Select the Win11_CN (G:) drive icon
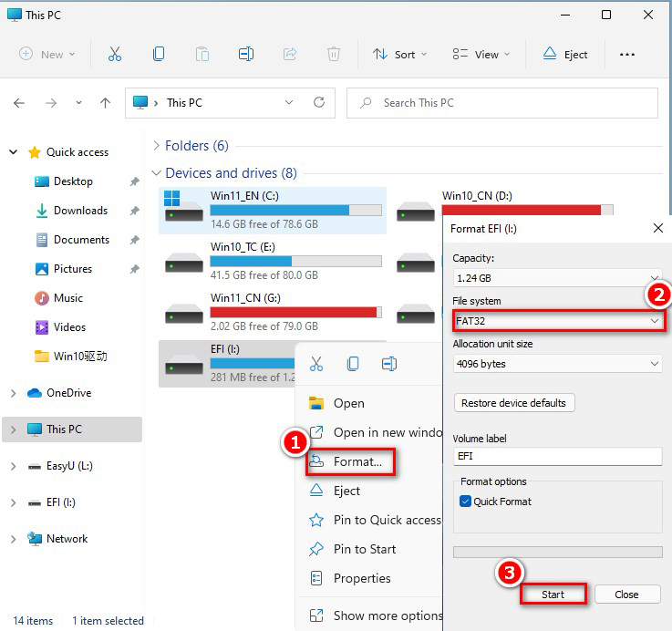 (x=184, y=314)
